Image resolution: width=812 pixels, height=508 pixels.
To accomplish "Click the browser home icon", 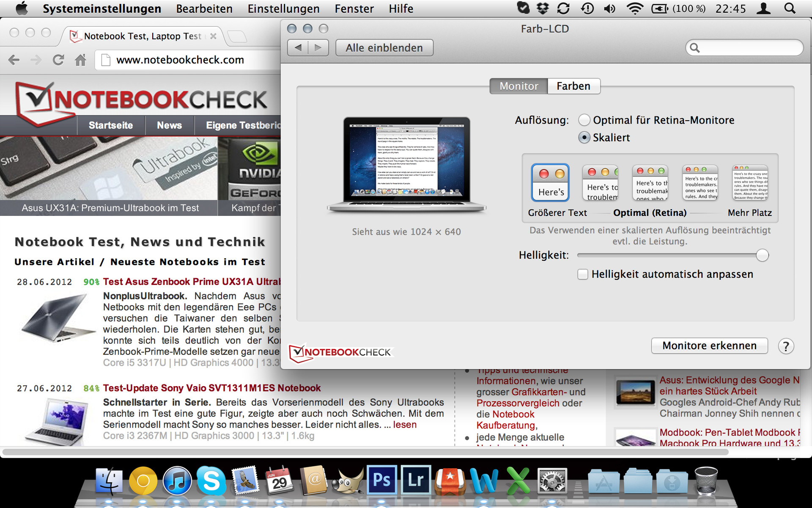I will pyautogui.click(x=80, y=60).
